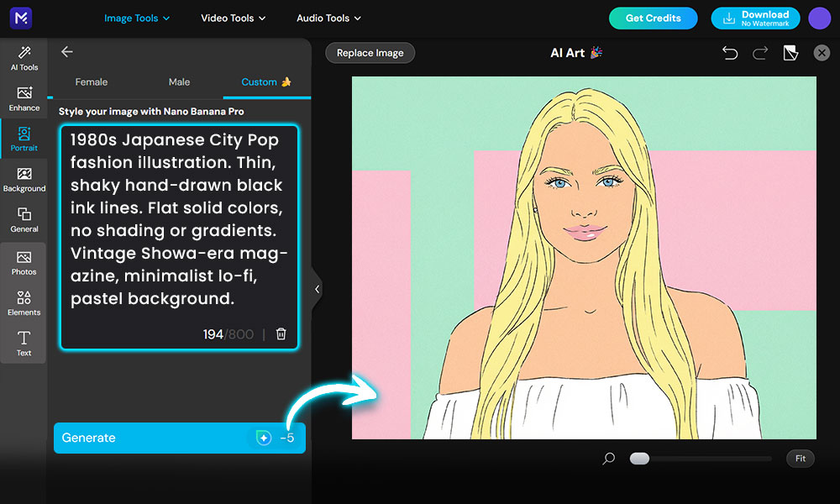
Task: Select the AI Tools sidebar icon
Action: tap(24, 59)
